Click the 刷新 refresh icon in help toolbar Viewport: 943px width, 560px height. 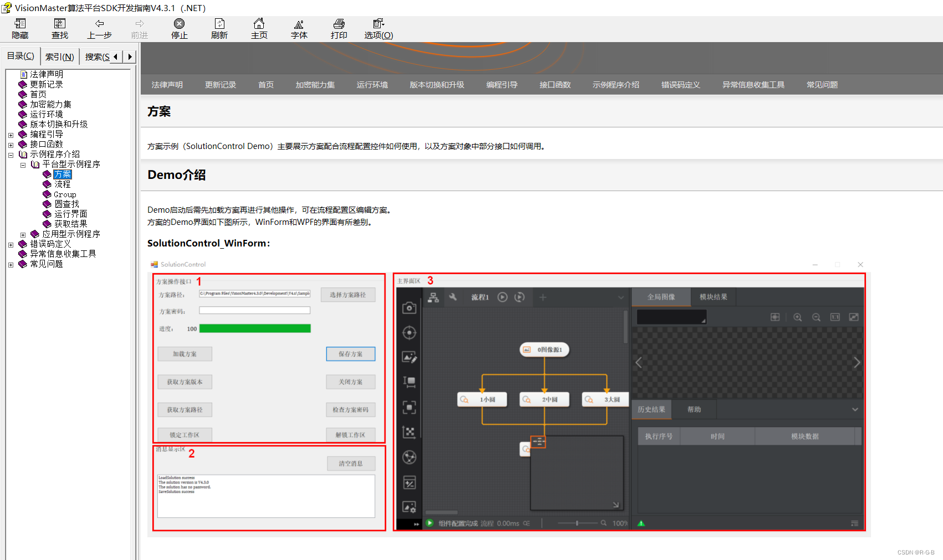(219, 28)
